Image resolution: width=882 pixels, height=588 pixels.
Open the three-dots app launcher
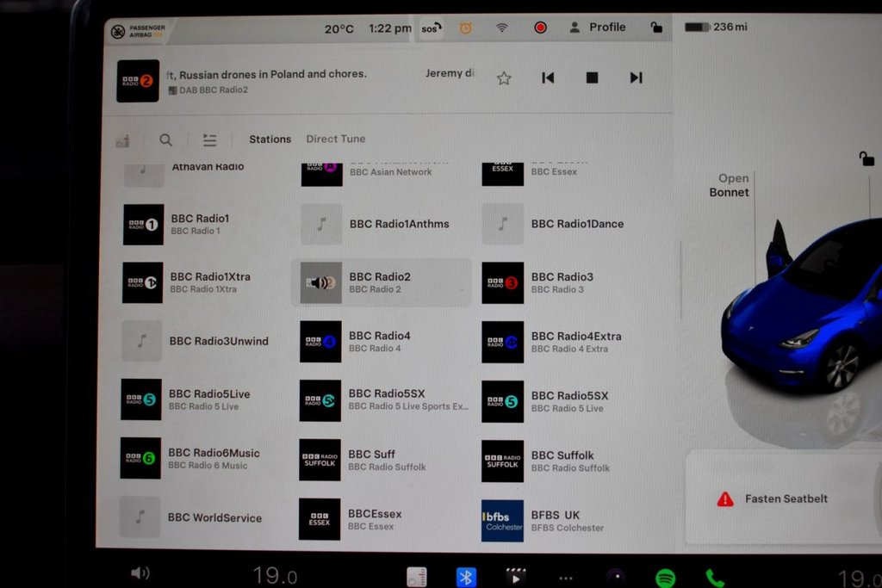point(566,578)
